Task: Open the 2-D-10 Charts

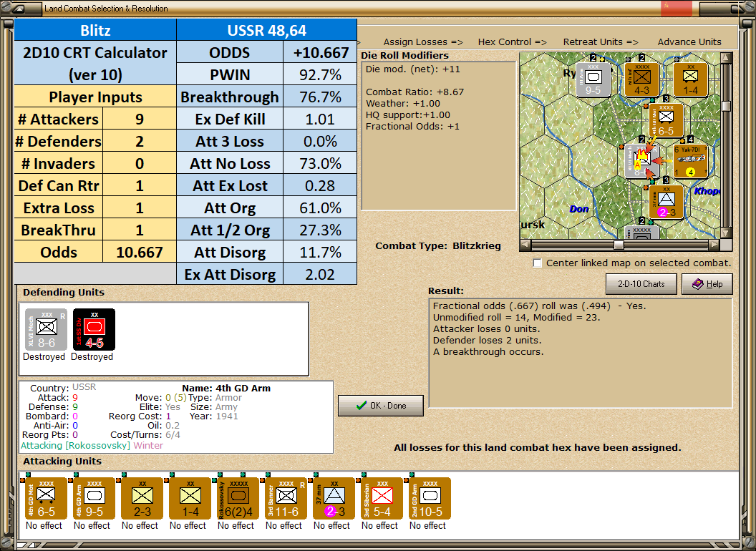Action: pyautogui.click(x=641, y=284)
